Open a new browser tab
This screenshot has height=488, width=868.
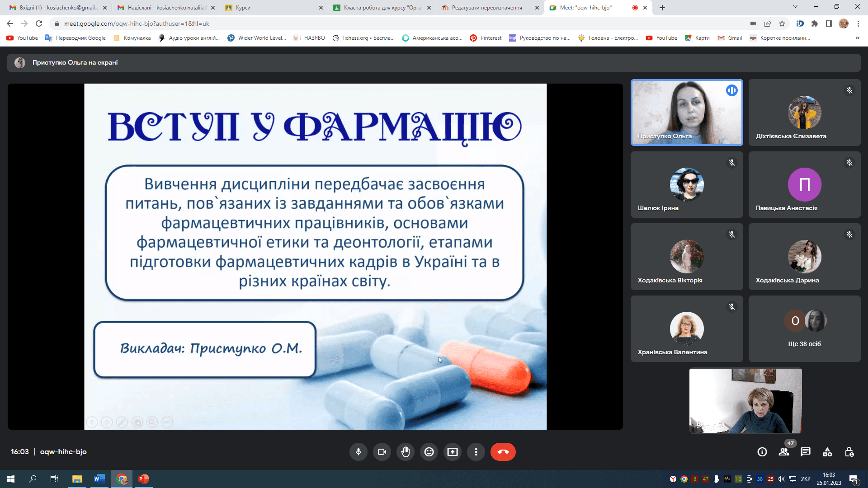point(662,8)
